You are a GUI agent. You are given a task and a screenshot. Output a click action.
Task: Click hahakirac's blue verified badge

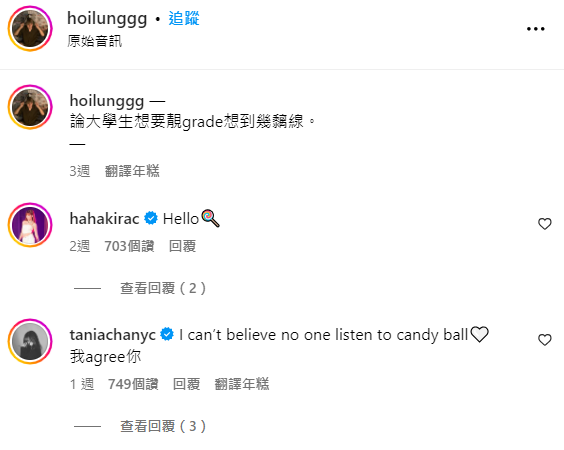click(151, 218)
